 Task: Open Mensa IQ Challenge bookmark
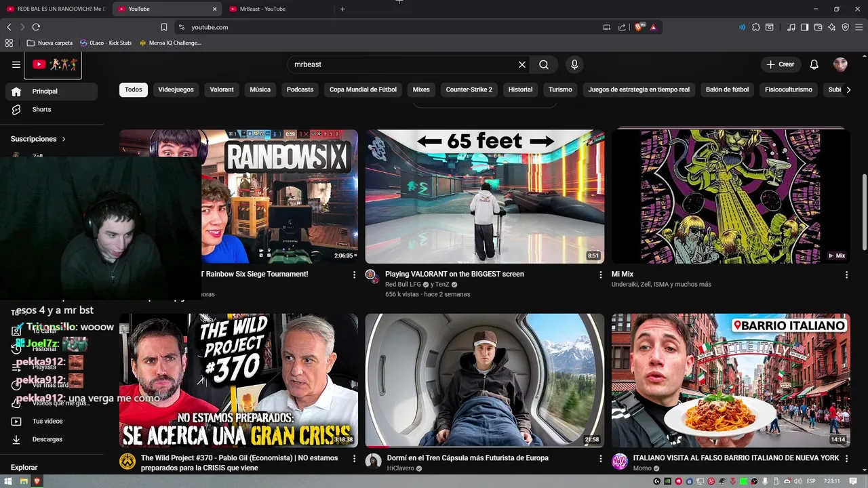170,43
